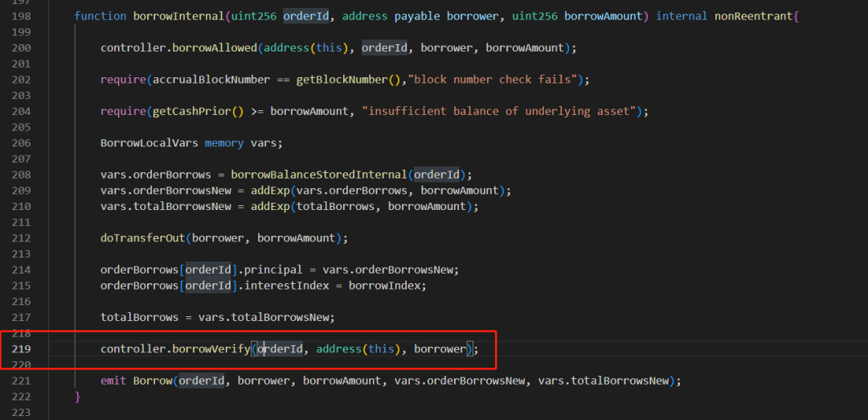Screen dimensions: 868x420
Task: Click borrowIndex on line 215
Action: click(x=387, y=286)
